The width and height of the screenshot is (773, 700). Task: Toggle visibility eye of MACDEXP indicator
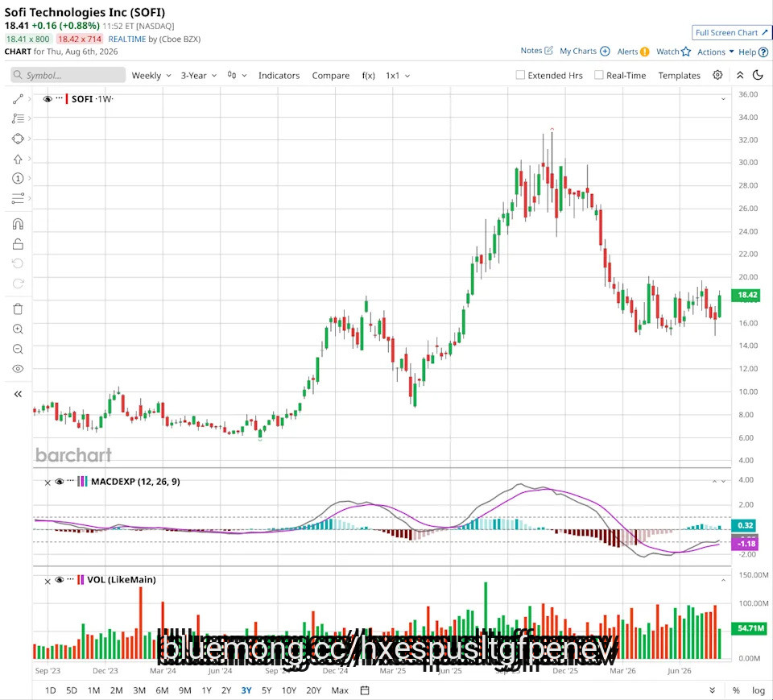[x=59, y=482]
